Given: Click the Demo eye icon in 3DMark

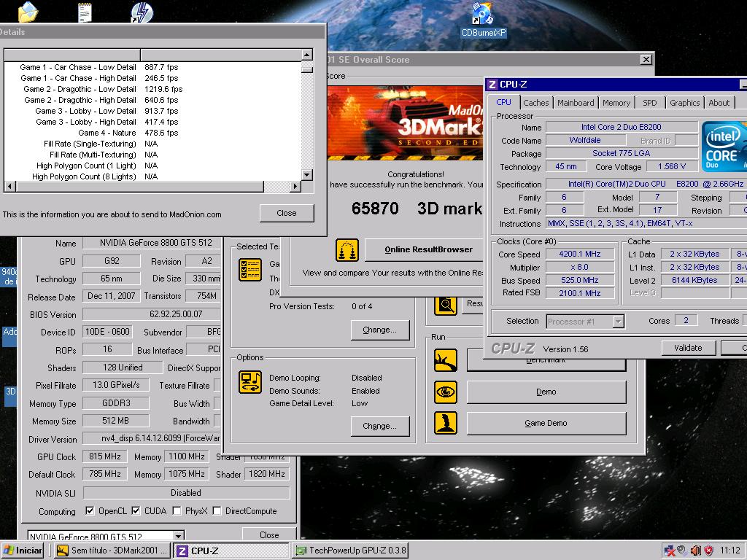Looking at the screenshot, I should (446, 392).
